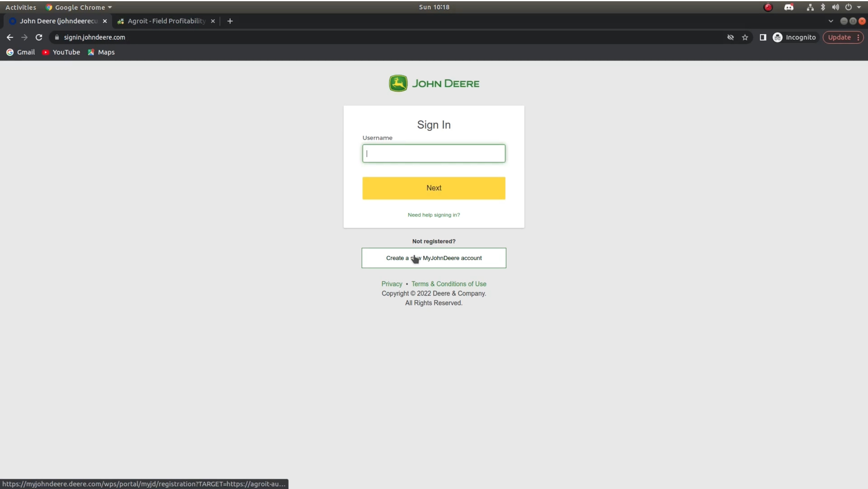Viewport: 868px width, 489px height.
Task: Focus the Username input field
Action: 434,153
